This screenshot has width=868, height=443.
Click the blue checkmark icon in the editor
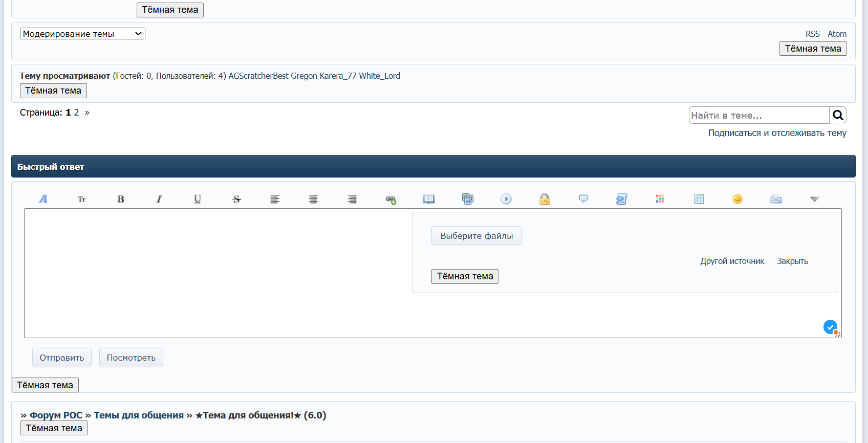tap(830, 326)
